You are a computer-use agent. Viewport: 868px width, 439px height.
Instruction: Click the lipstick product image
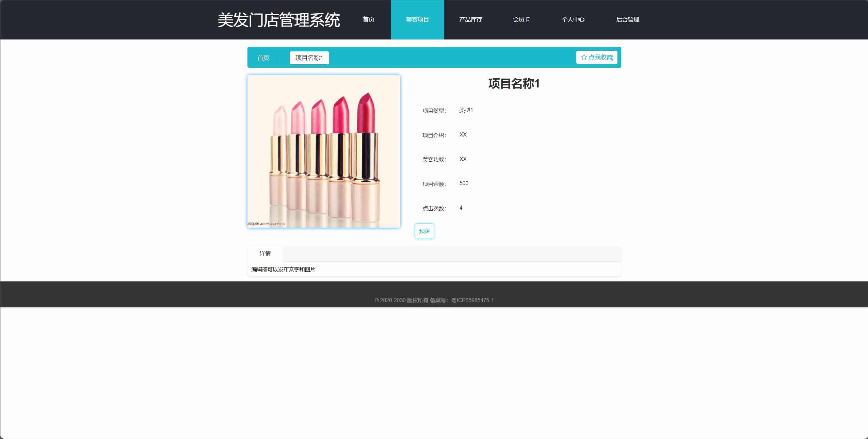coord(324,151)
